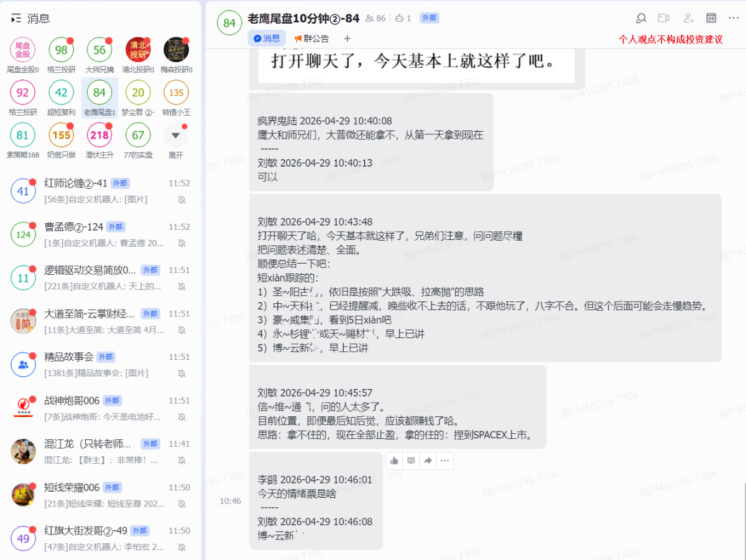746x560 pixels.
Task: Add a new tab with plus button
Action: click(348, 39)
